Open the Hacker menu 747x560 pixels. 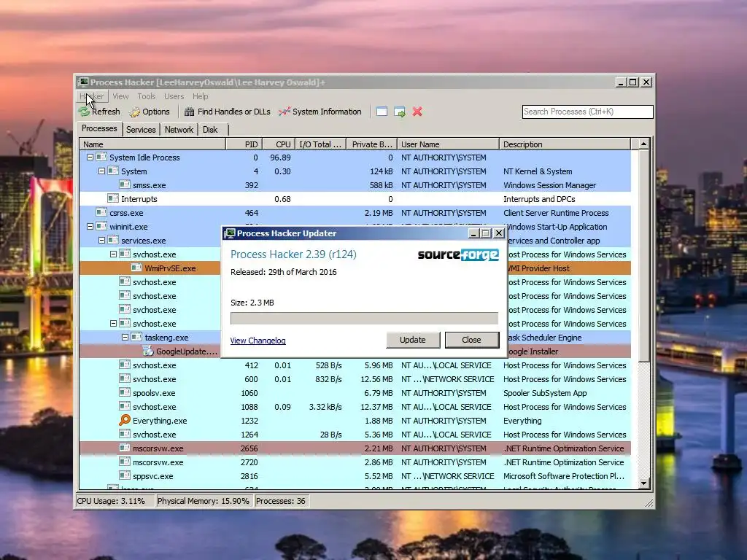(92, 96)
